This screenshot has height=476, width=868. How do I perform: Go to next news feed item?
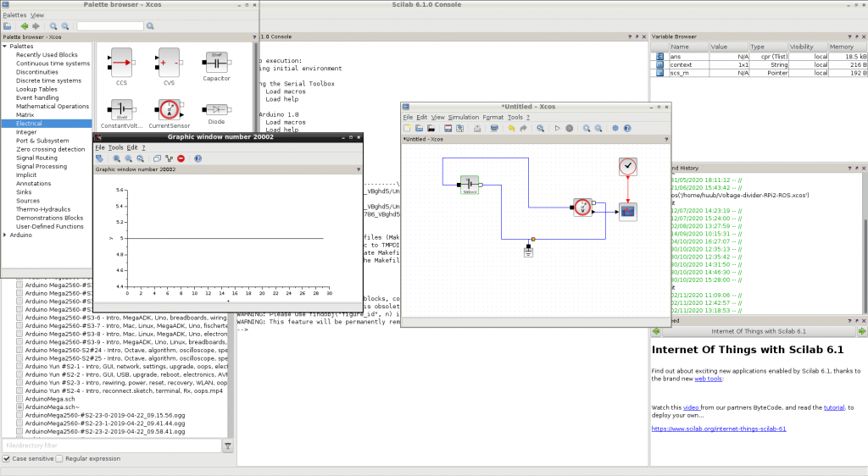[x=862, y=331]
